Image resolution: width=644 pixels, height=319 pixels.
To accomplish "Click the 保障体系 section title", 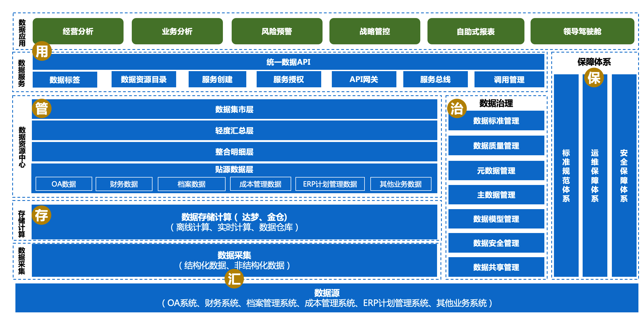I will [594, 62].
